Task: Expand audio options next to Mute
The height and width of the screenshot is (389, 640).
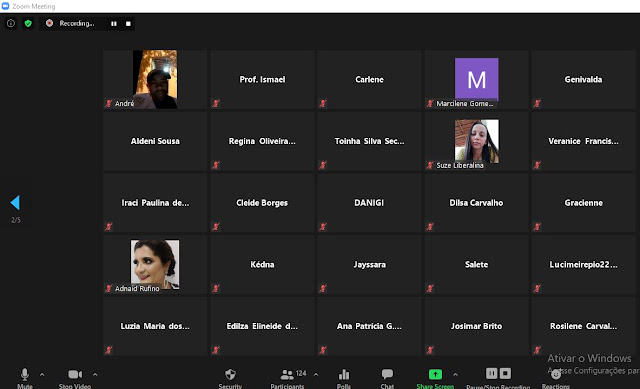Action: click(42, 374)
